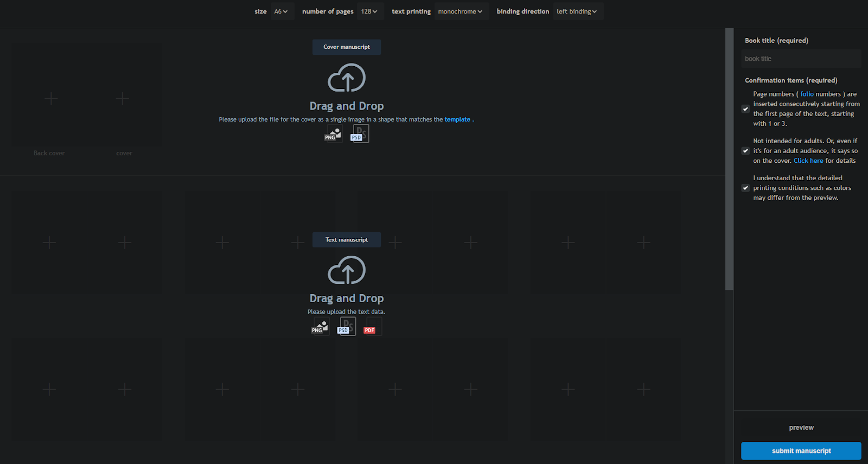Open the A6 size dropdown
This screenshot has height=464, width=868.
click(x=282, y=11)
